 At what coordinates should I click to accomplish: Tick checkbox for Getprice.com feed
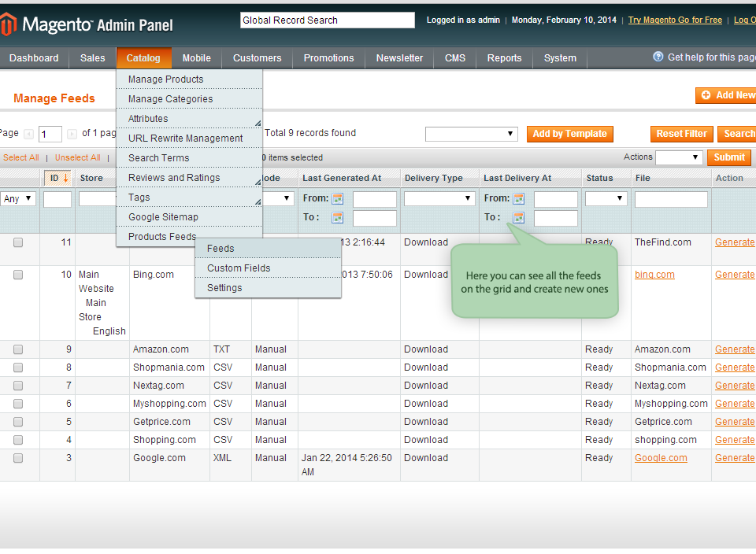(18, 422)
